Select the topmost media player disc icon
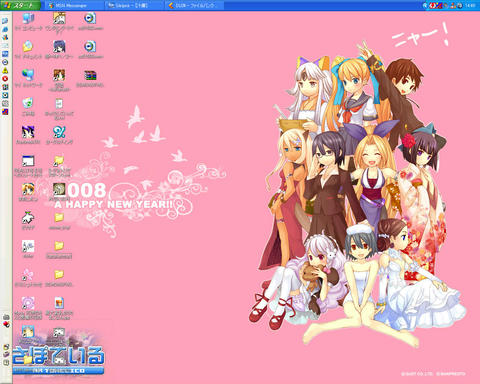The image size is (480, 384). [90, 18]
